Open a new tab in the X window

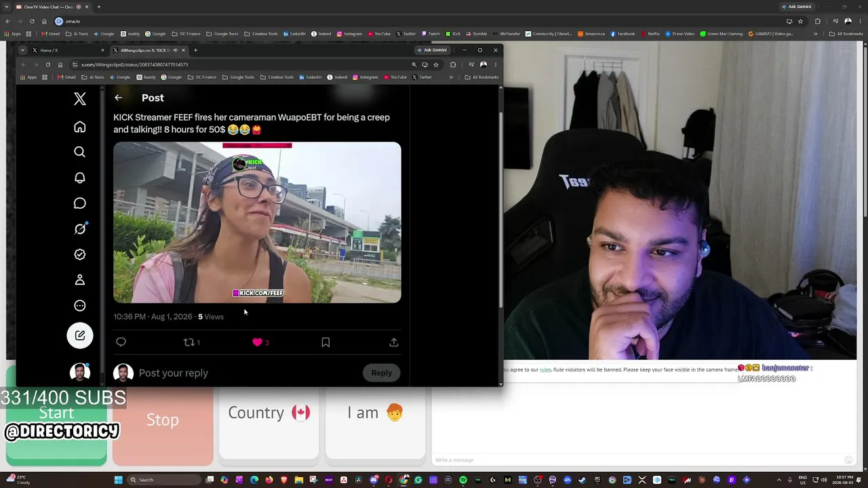pos(195,50)
